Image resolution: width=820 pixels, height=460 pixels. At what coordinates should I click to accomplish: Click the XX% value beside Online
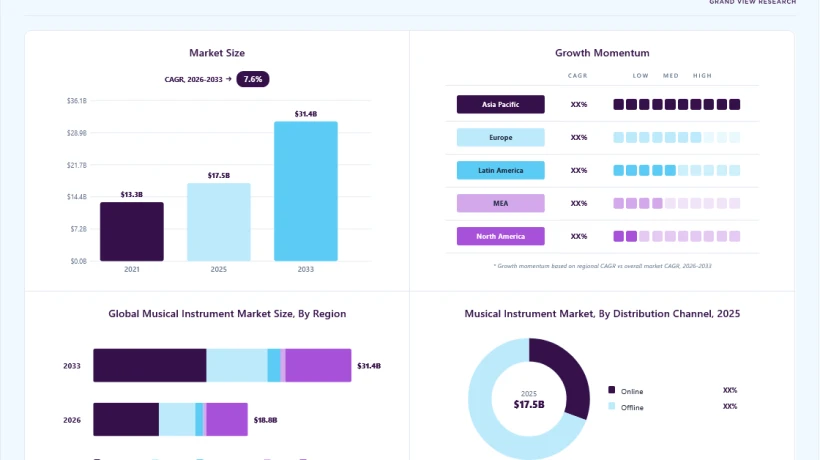pos(730,390)
